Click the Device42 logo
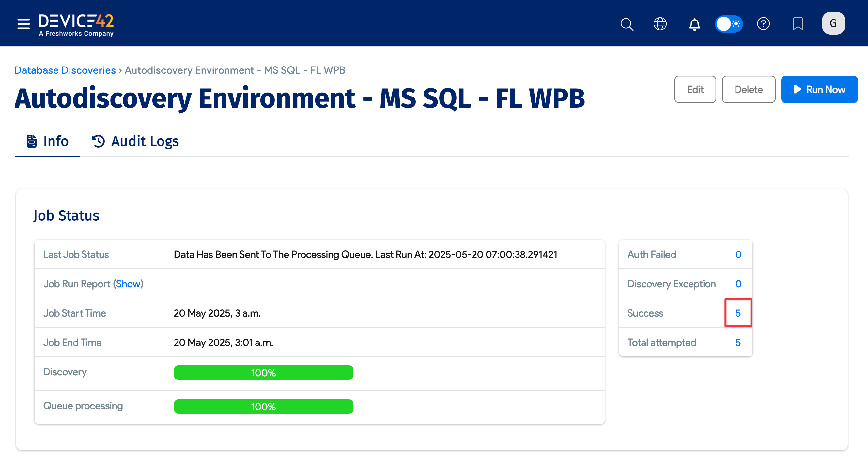The width and height of the screenshot is (868, 461). point(76,24)
